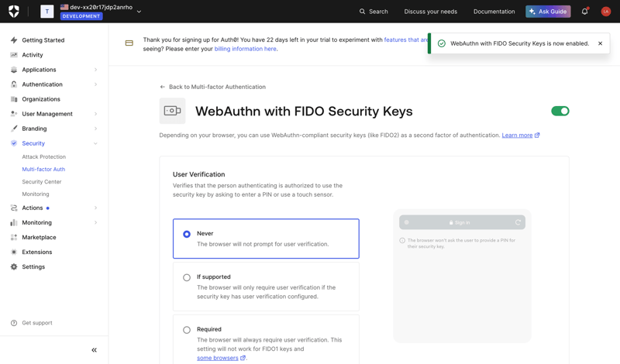The image size is (620, 364).
Task: Click the Applications stack icon
Action: [x=14, y=70]
